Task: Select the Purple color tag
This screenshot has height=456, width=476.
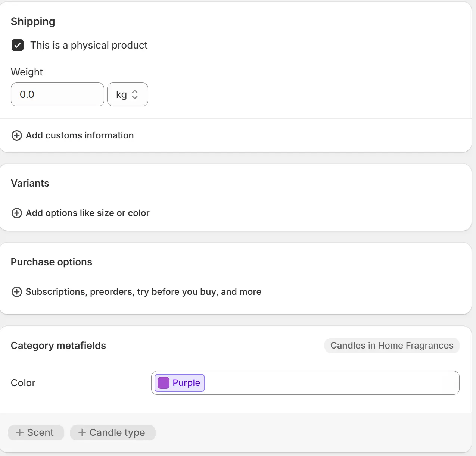Action: coord(180,383)
